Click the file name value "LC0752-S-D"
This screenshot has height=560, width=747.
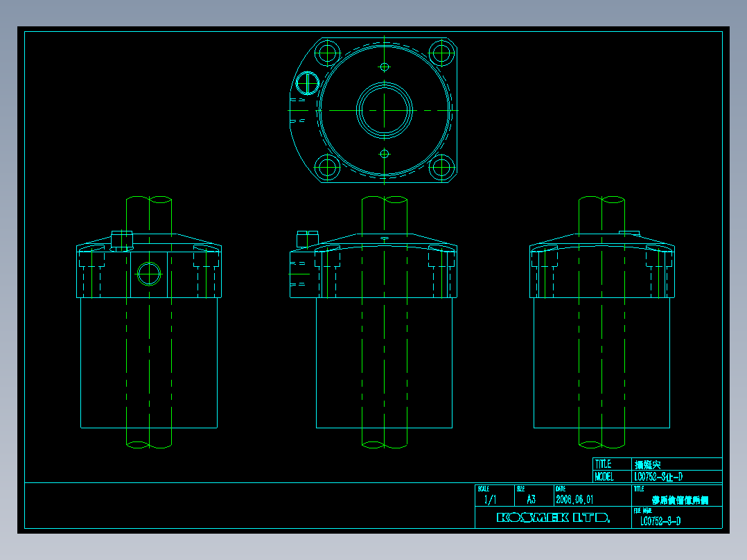coord(660,521)
